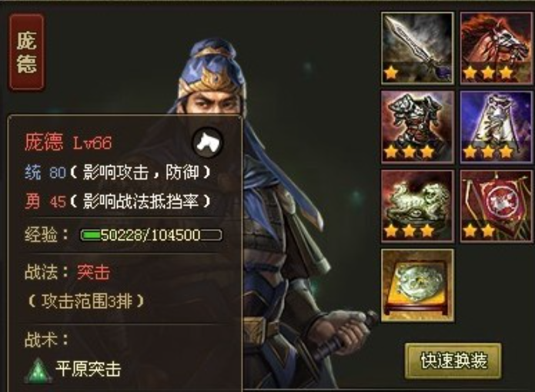535x392 pixels.
Task: Open the jade disc on yellow tray slot
Action: [x=418, y=285]
